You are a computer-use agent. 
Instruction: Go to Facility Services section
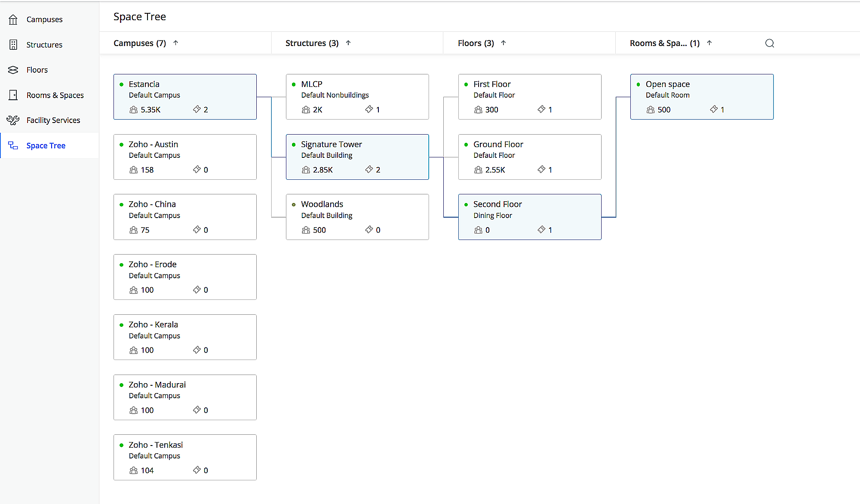point(53,120)
